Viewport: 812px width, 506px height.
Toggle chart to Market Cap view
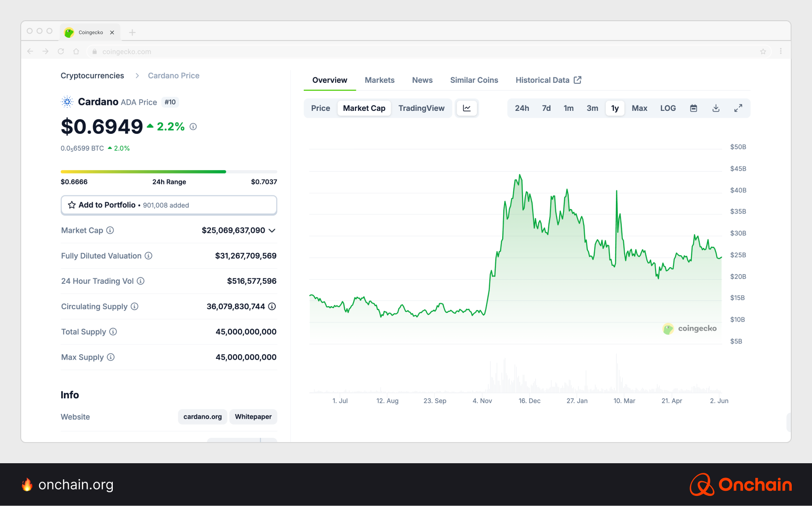point(364,108)
